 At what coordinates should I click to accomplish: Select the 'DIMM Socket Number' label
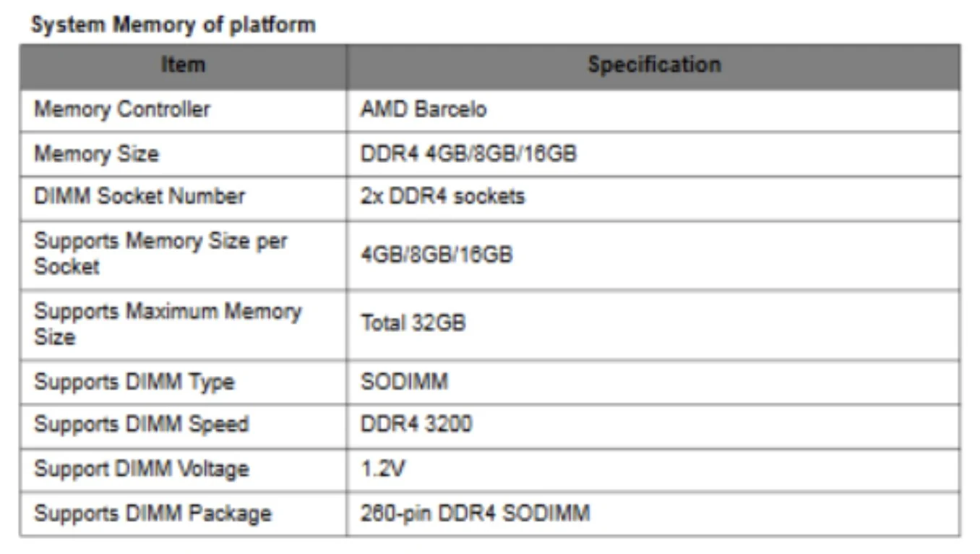(139, 197)
